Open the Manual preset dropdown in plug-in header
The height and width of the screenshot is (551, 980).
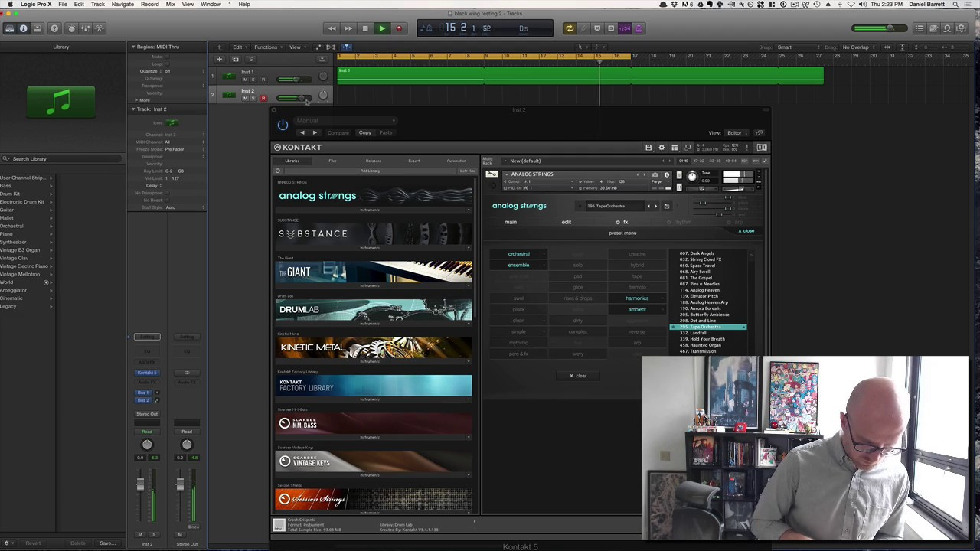(345, 121)
